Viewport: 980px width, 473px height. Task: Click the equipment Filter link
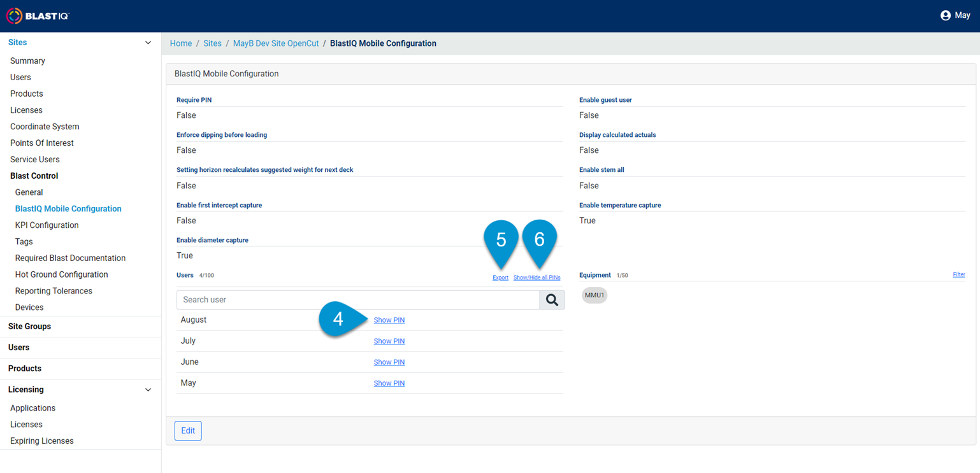point(959,274)
